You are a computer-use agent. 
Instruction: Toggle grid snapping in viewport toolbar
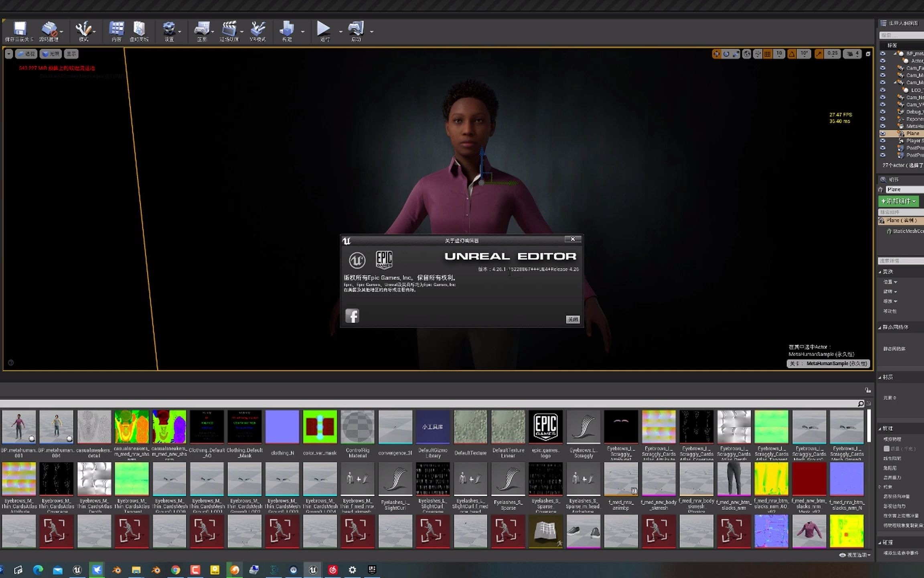tap(768, 54)
